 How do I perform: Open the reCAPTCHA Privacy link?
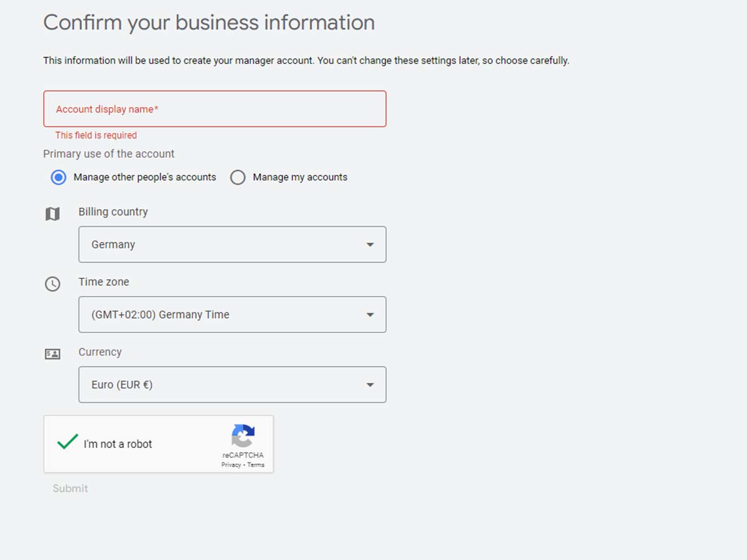231,465
